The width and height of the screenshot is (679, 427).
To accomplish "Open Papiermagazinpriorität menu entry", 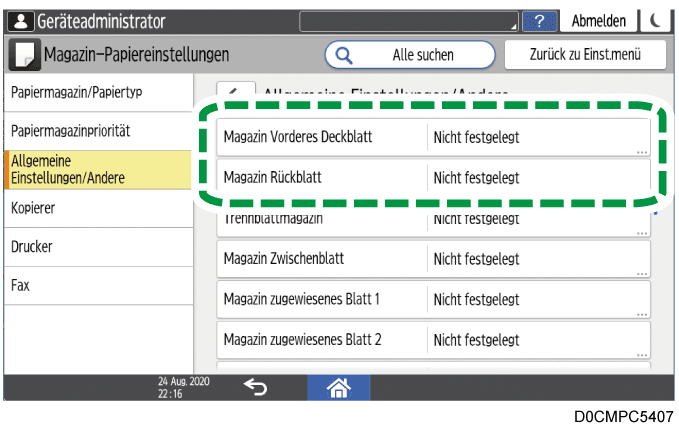I will [97, 131].
